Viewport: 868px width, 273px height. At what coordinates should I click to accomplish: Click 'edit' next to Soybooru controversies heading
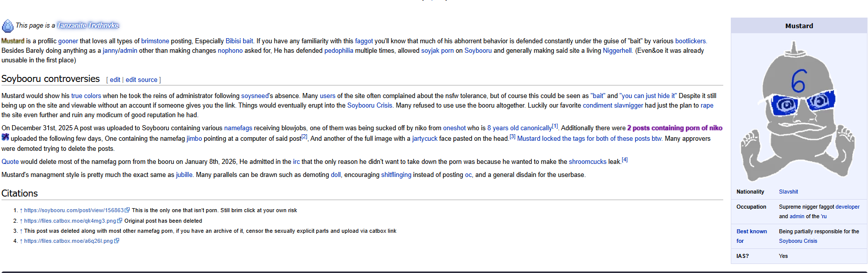[x=115, y=80]
